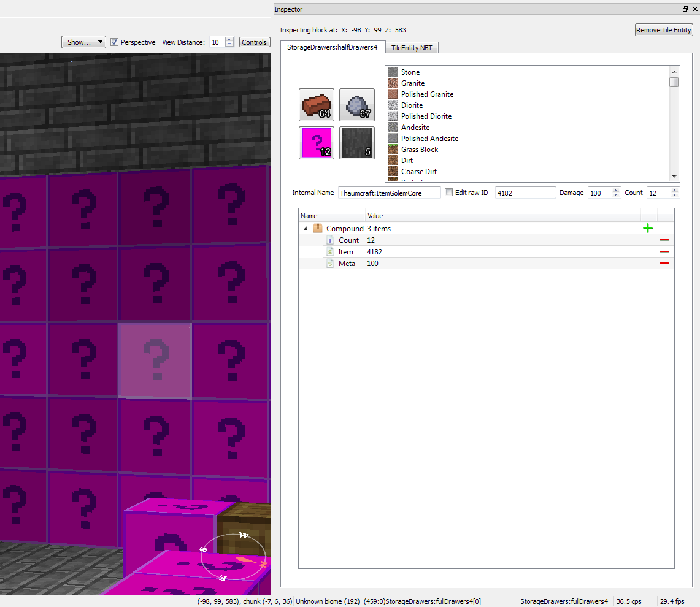Collapse the Compound tree node
This screenshot has width=700, height=607.
[306, 229]
